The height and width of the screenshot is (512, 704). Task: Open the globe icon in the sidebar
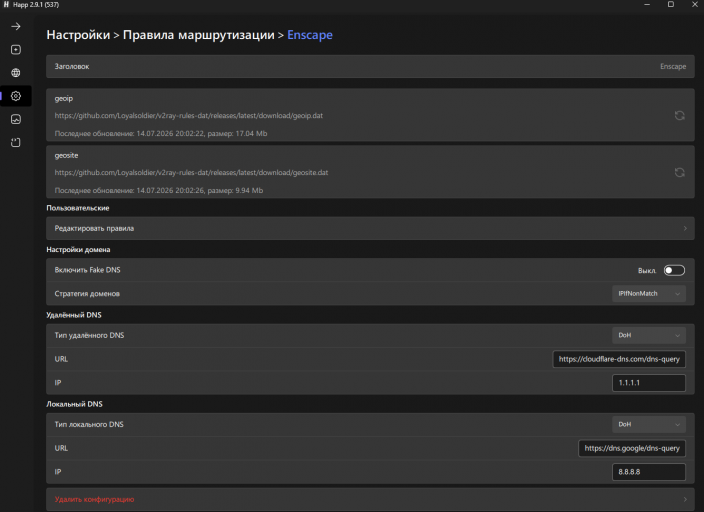[x=16, y=73]
